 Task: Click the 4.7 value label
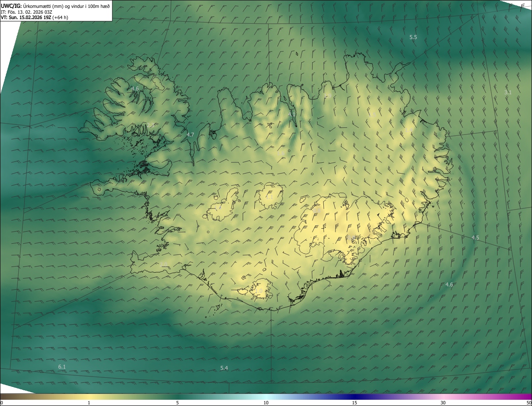point(190,135)
